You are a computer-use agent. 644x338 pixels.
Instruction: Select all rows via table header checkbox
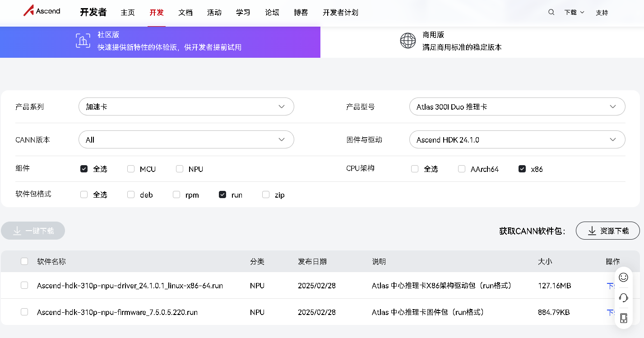click(x=24, y=261)
